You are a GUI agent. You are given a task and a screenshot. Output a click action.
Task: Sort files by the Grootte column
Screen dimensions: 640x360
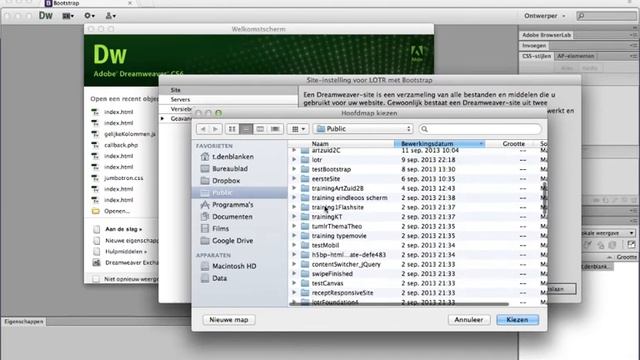tap(513, 144)
